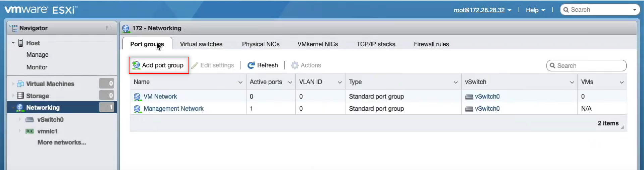Click the Management Network globe icon
The width and height of the screenshot is (644, 170).
click(x=137, y=109)
